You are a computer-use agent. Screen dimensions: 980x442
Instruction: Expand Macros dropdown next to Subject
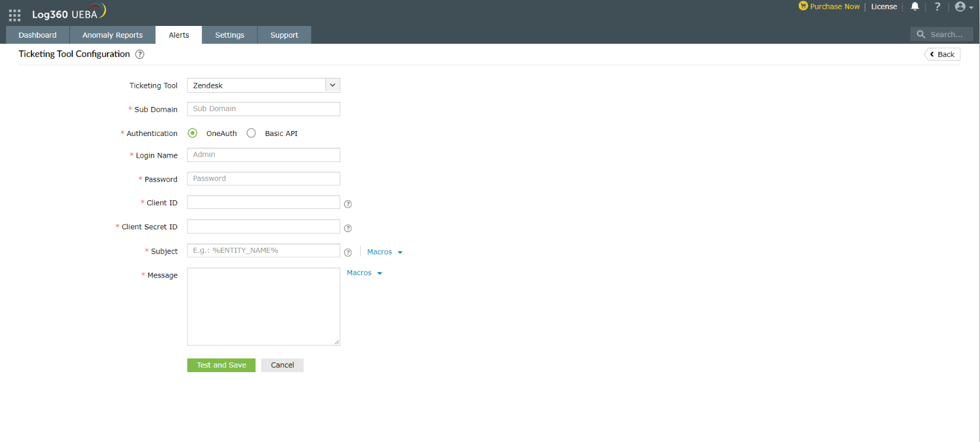[x=385, y=252]
